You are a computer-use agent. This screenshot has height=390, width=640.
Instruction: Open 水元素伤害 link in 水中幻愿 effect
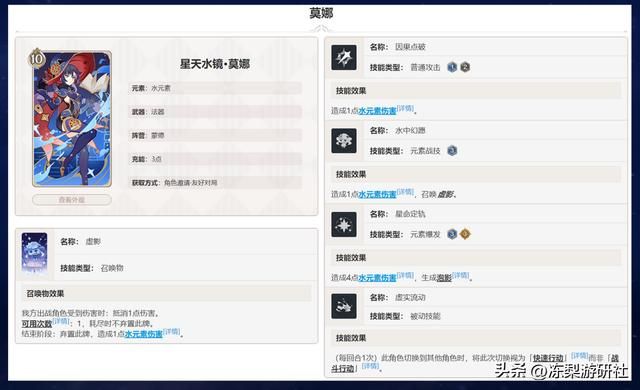tap(377, 195)
